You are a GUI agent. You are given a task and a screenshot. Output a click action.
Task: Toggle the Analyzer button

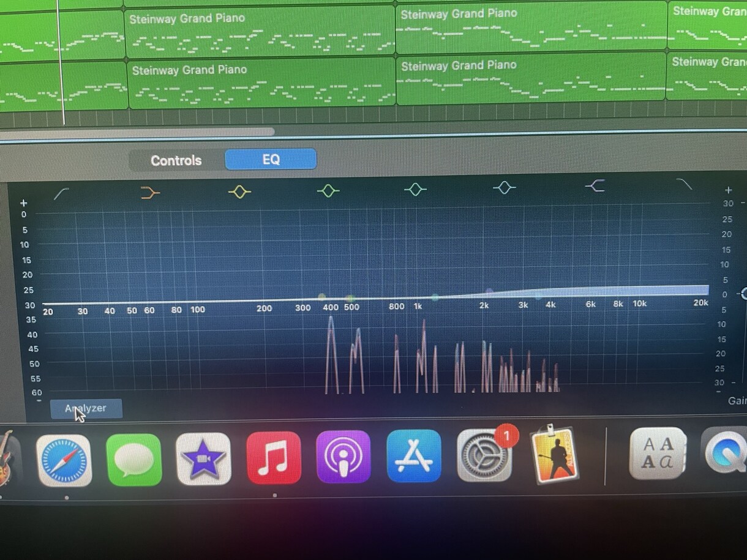(x=86, y=408)
